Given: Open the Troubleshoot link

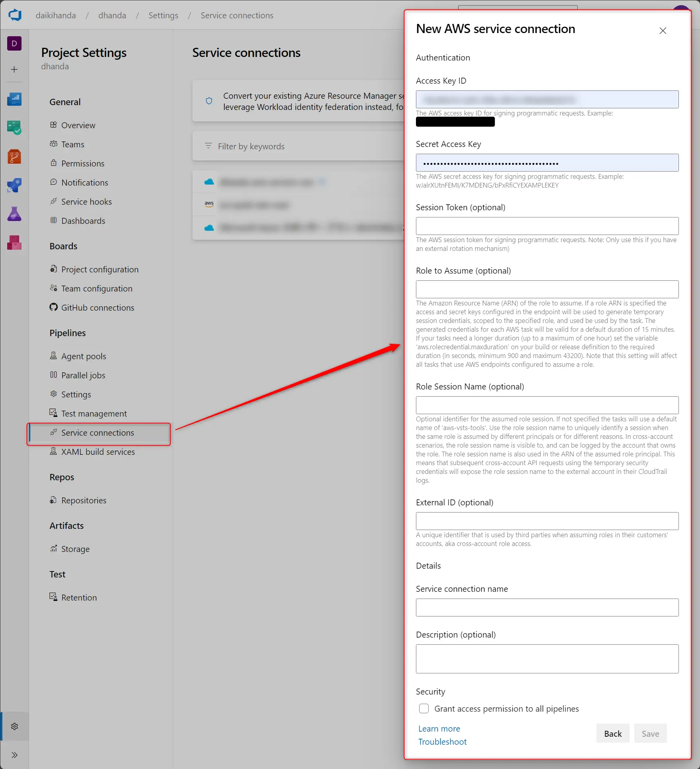Looking at the screenshot, I should (x=442, y=742).
